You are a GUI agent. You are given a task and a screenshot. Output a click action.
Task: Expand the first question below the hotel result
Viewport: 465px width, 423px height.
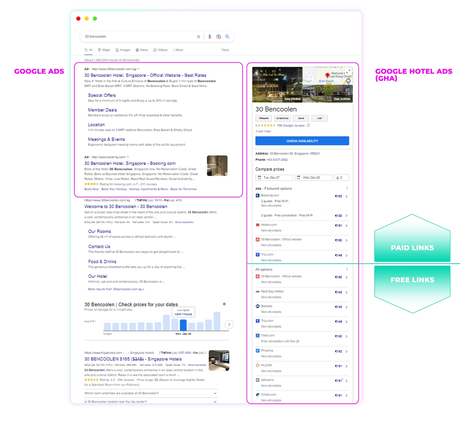pyautogui.click(x=150, y=393)
